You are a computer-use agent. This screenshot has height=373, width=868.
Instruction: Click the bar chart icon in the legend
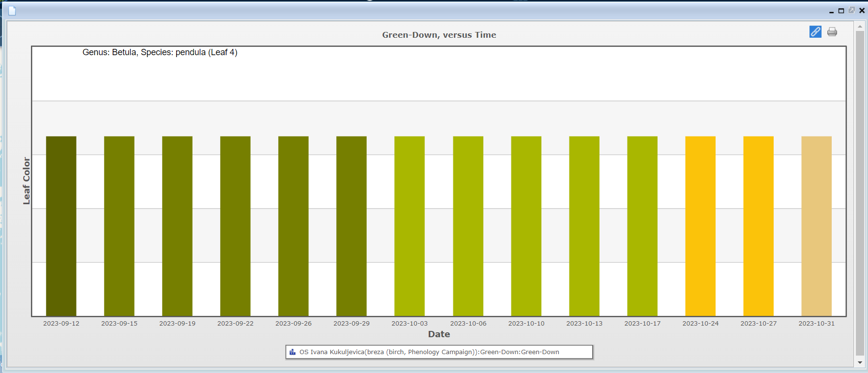pyautogui.click(x=292, y=352)
